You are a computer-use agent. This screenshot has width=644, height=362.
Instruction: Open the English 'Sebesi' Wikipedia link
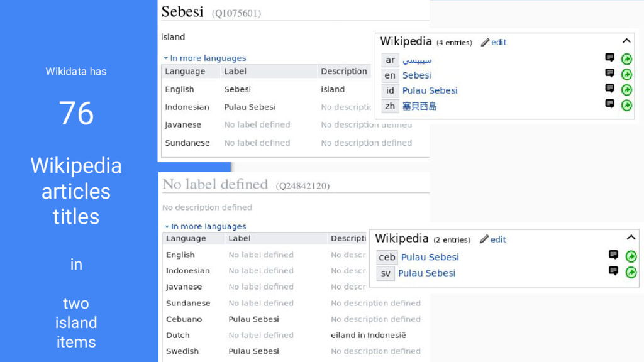416,75
